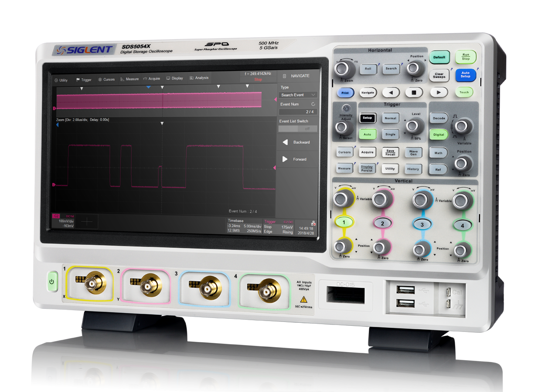This screenshot has width=538, height=392.
Task: Open the Analysis menu on screen
Action: 199,78
